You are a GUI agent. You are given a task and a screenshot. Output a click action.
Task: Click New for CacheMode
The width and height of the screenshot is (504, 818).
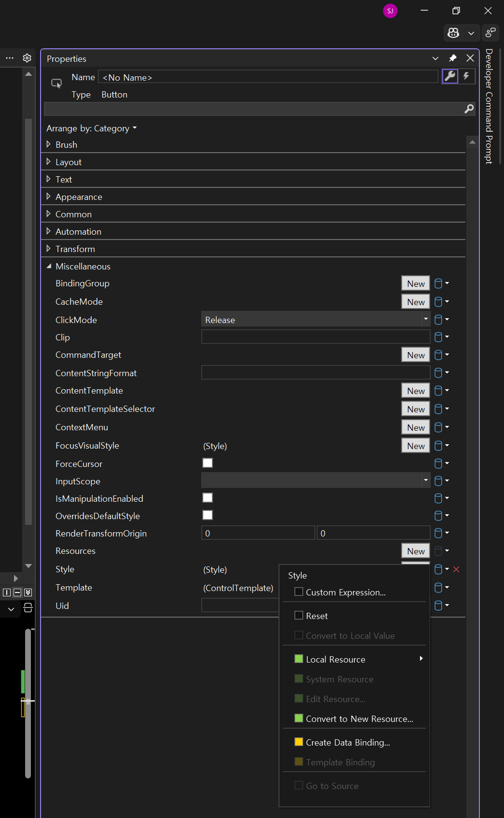click(x=416, y=302)
